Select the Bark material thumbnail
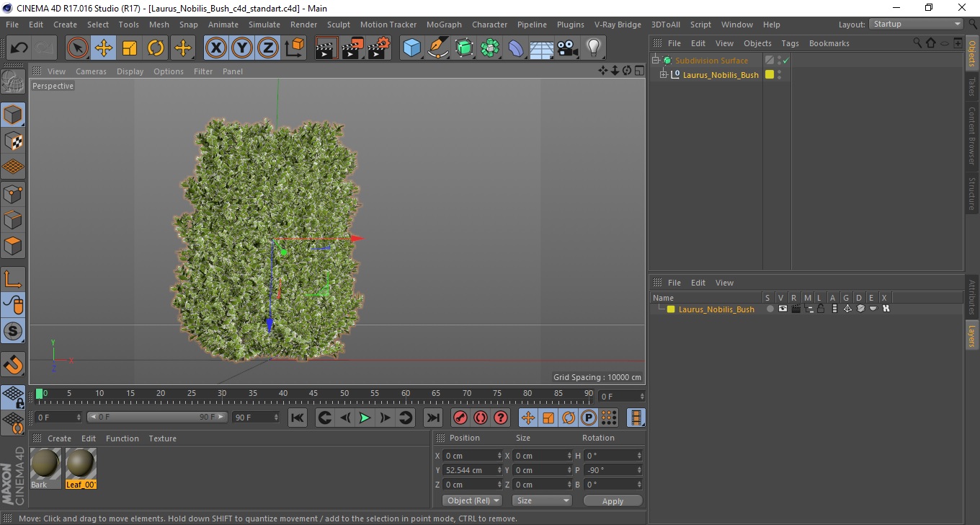980x525 pixels. click(46, 464)
